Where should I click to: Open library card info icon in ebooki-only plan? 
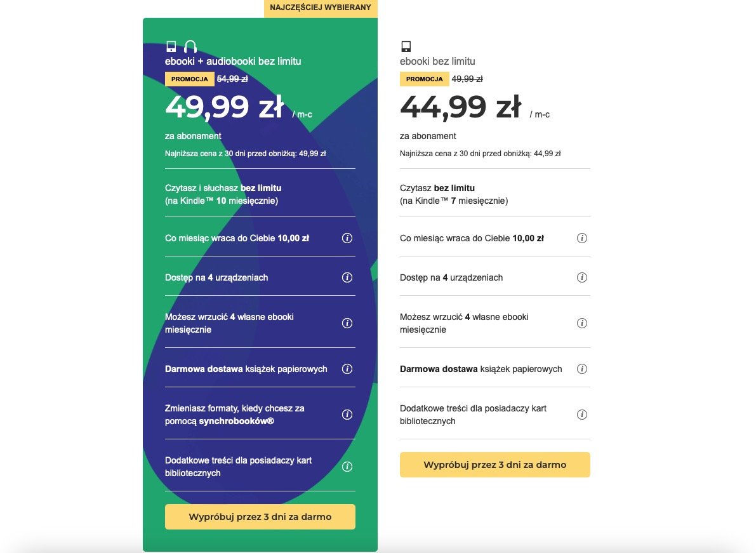click(x=582, y=415)
